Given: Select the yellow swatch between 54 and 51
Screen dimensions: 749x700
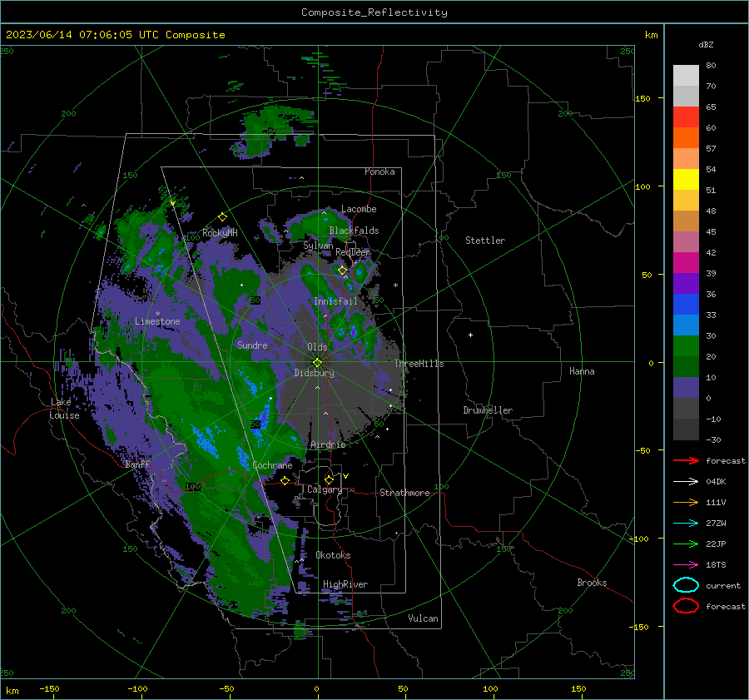Looking at the screenshot, I should tap(686, 179).
